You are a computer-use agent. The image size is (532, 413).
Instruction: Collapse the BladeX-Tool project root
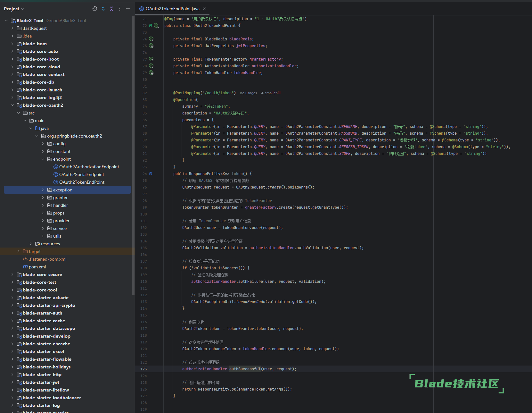(x=6, y=21)
